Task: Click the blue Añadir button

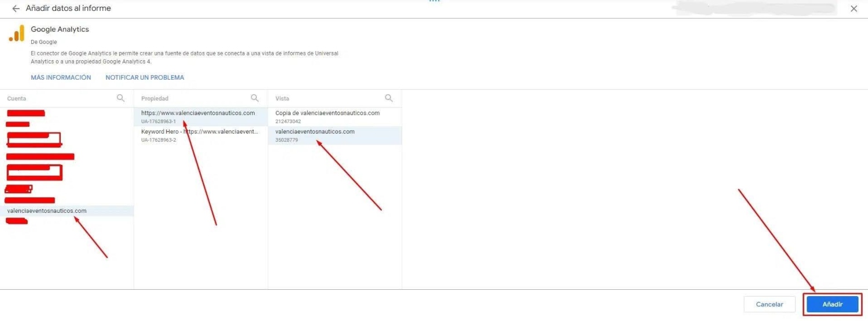Action: [833, 304]
